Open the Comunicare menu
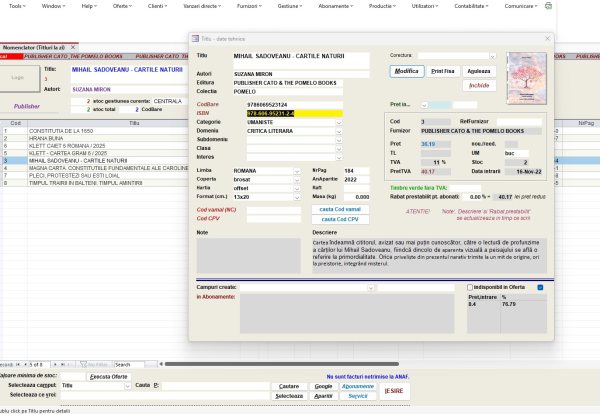 pos(521,6)
